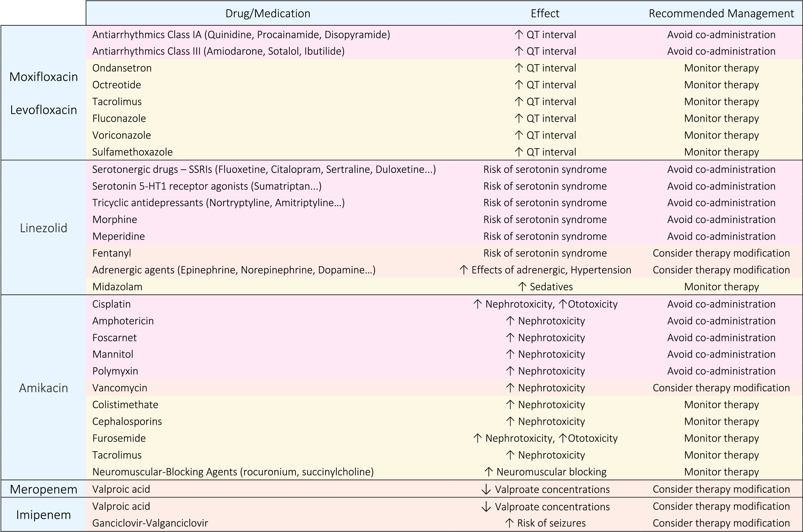Screen dimensions: 803x532
Task: Click the Furosemide drug entry
Action: [x=119, y=438]
